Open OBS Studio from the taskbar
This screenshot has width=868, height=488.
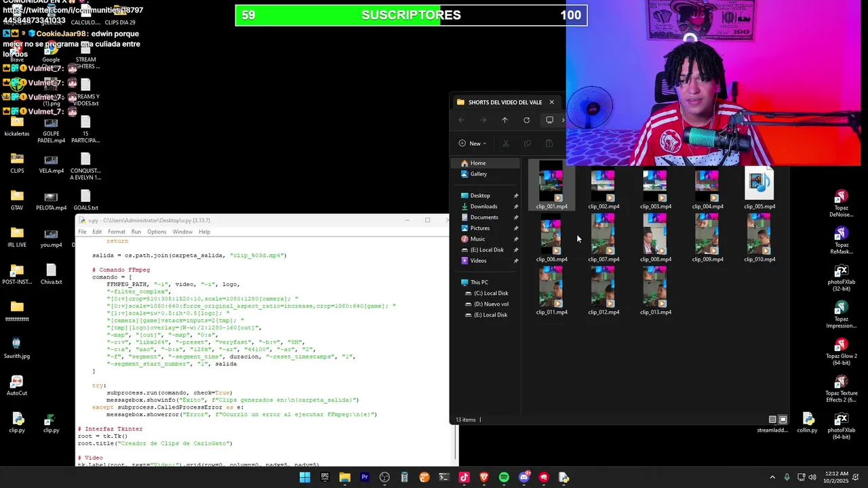point(384,477)
